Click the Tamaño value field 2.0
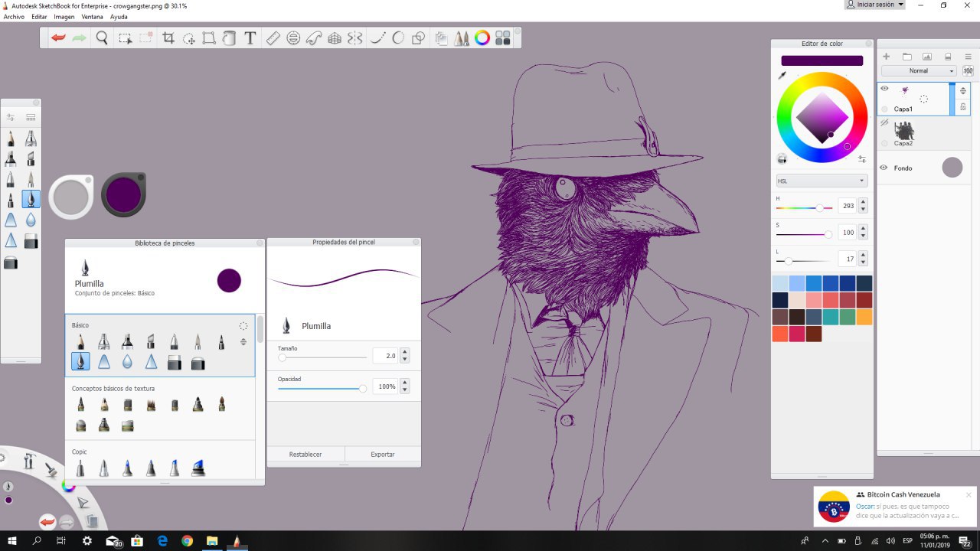Viewport: 980px width, 551px height. pos(385,356)
